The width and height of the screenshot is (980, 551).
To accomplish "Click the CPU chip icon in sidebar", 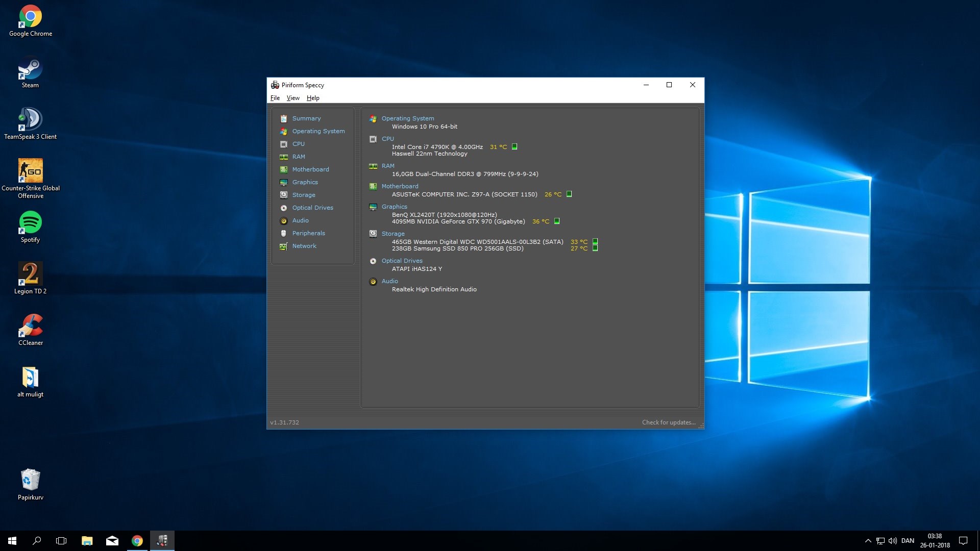I will point(284,144).
